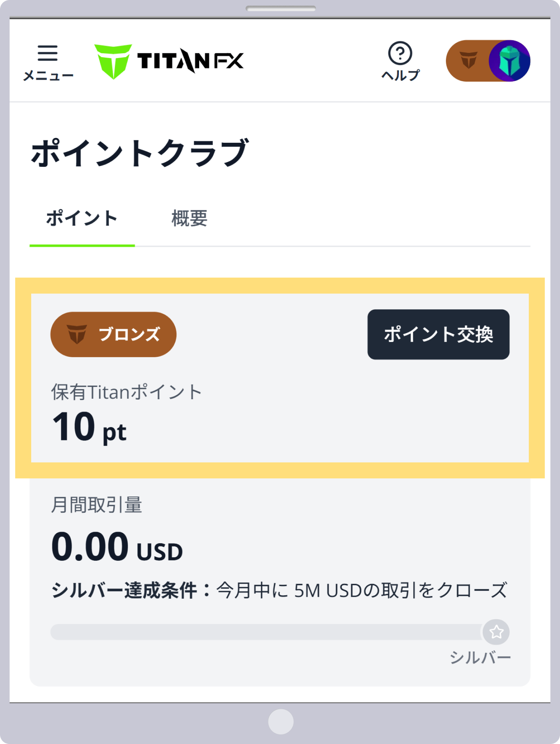
Task: Click the 0.00 USD trading volume value
Action: tap(117, 547)
